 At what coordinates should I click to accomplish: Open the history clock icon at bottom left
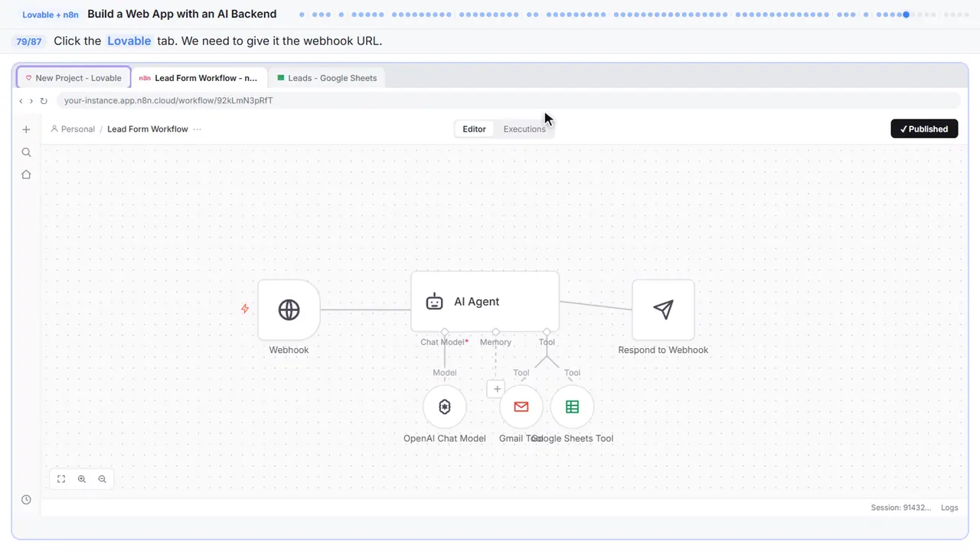[26, 500]
